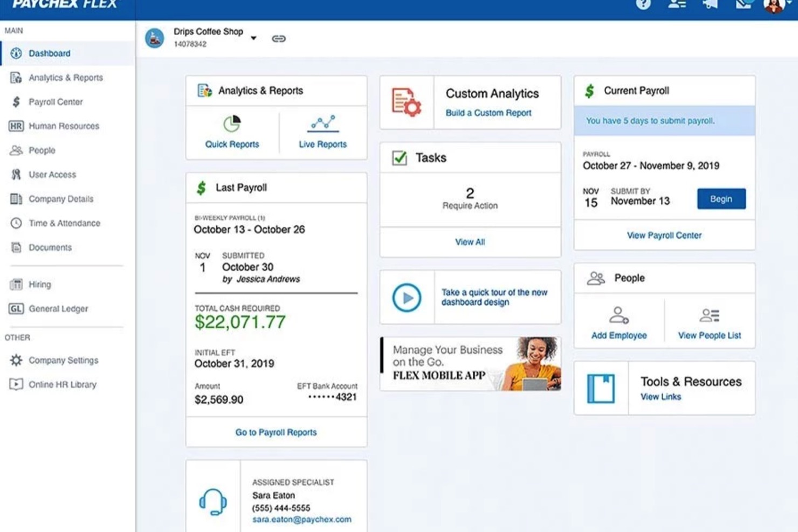The height and width of the screenshot is (532, 798).
Task: Open Go to Payroll Reports link
Action: (276, 432)
